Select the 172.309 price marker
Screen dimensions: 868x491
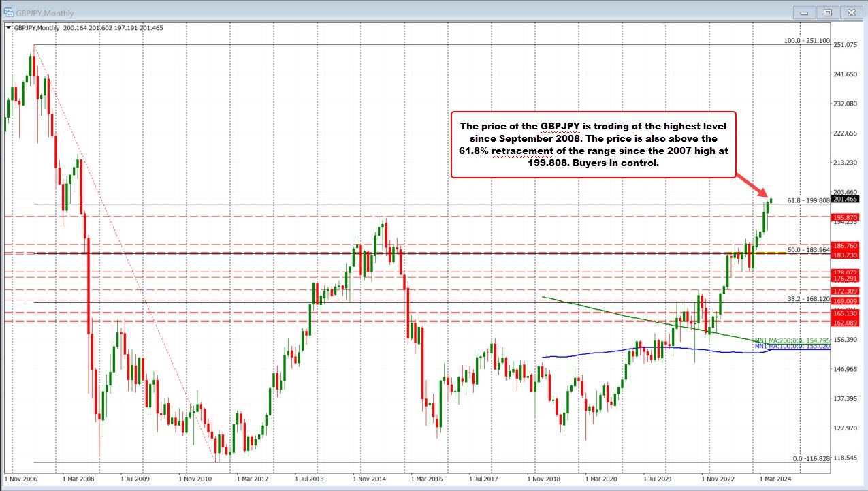[847, 290]
